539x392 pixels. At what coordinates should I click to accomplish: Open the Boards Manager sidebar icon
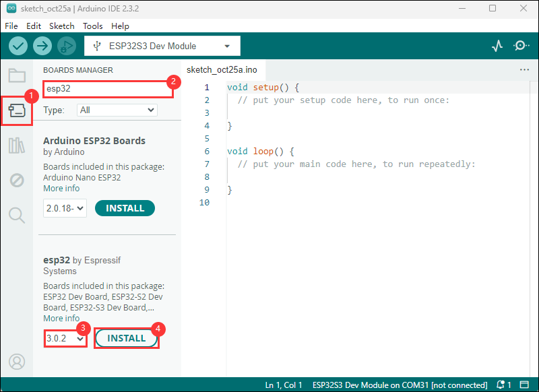[x=17, y=110]
